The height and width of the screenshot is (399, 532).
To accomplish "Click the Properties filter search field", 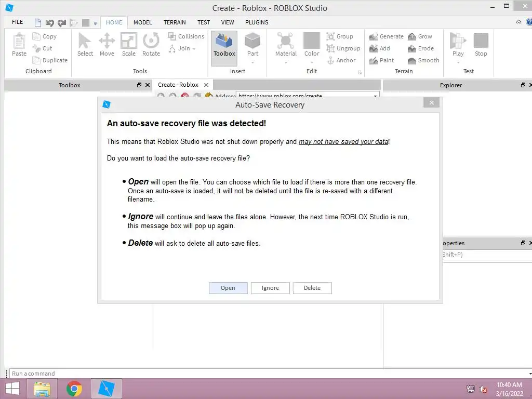I will point(487,255).
